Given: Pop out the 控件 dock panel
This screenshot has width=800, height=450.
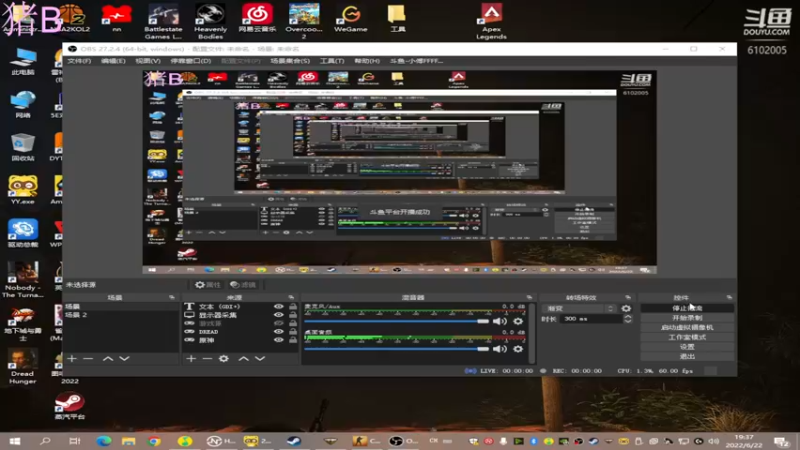Looking at the screenshot, I should pyautogui.click(x=729, y=297).
